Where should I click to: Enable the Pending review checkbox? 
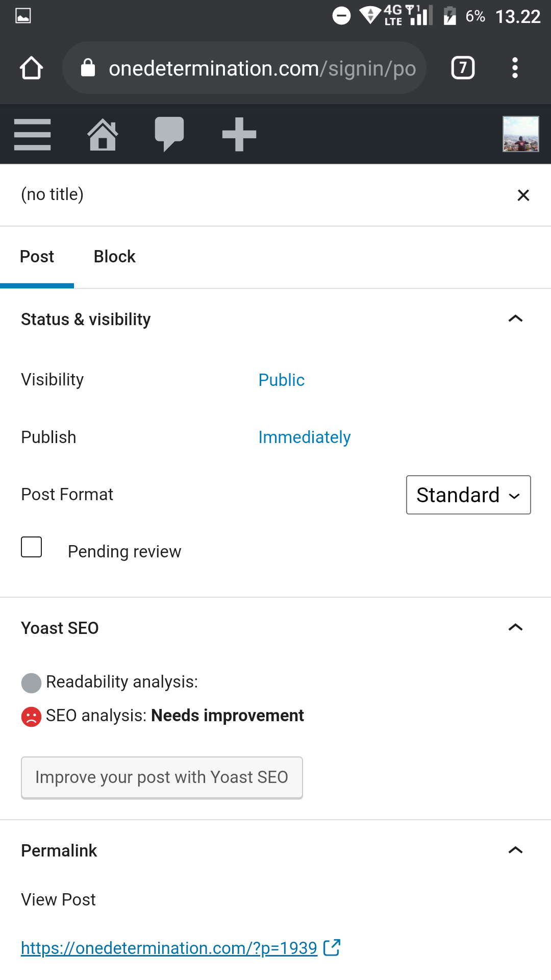click(32, 547)
